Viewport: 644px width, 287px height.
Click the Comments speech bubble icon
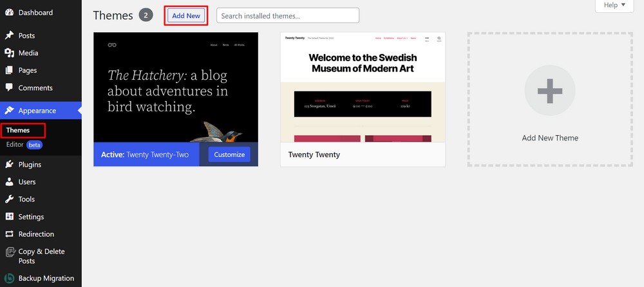pyautogui.click(x=9, y=88)
